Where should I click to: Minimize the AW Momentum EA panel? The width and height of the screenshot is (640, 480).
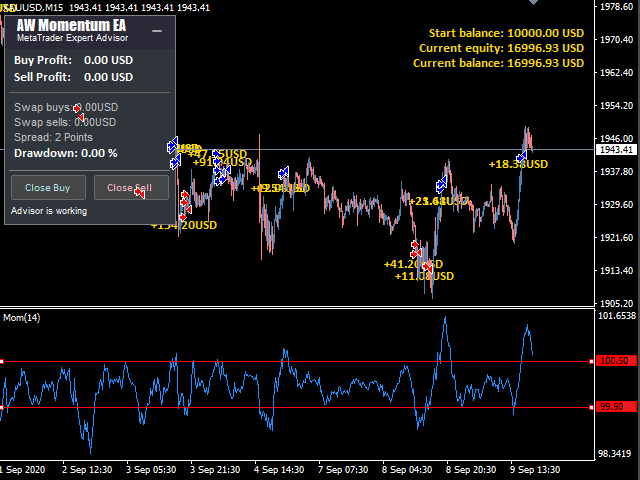tap(157, 31)
